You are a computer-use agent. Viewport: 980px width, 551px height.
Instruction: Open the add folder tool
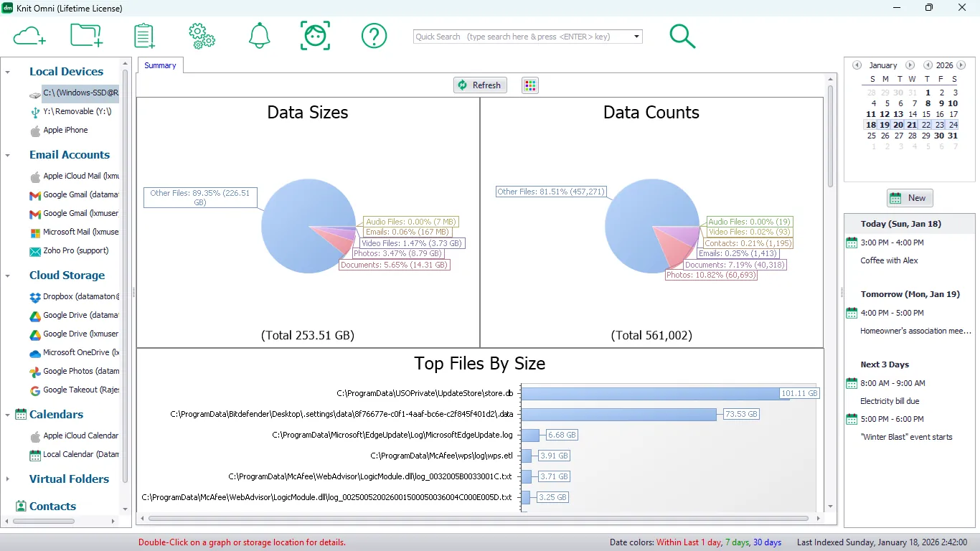point(86,34)
